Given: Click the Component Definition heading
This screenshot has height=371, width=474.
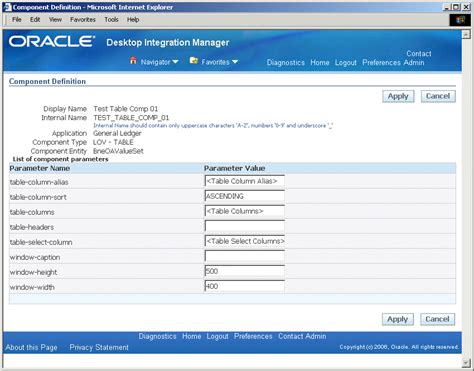Looking at the screenshot, I should 47,81.
